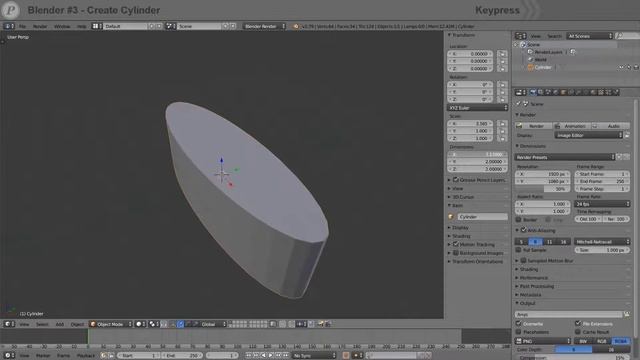
Task: Toggle the Full Sample checkbox
Action: [518, 250]
